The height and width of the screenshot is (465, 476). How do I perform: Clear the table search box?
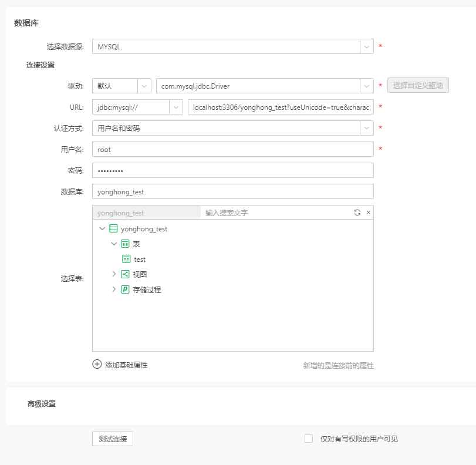click(368, 213)
